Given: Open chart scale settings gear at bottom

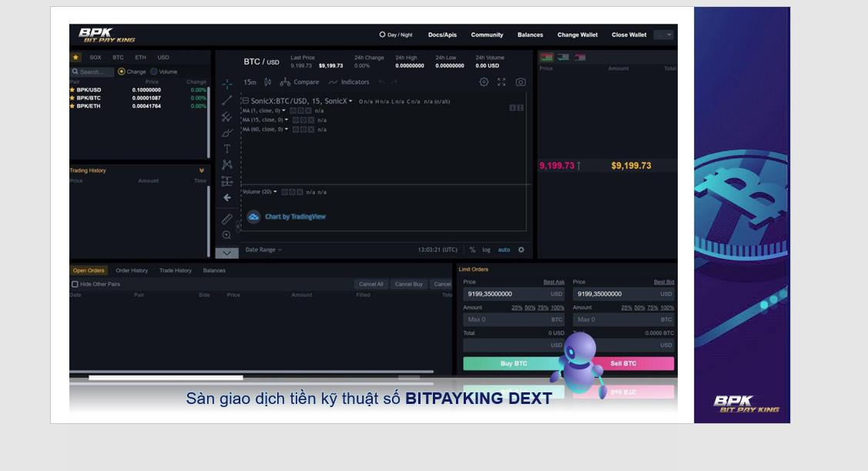Looking at the screenshot, I should (x=521, y=250).
